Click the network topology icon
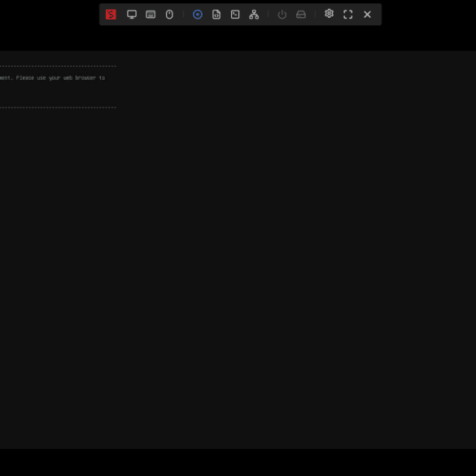 pyautogui.click(x=254, y=15)
